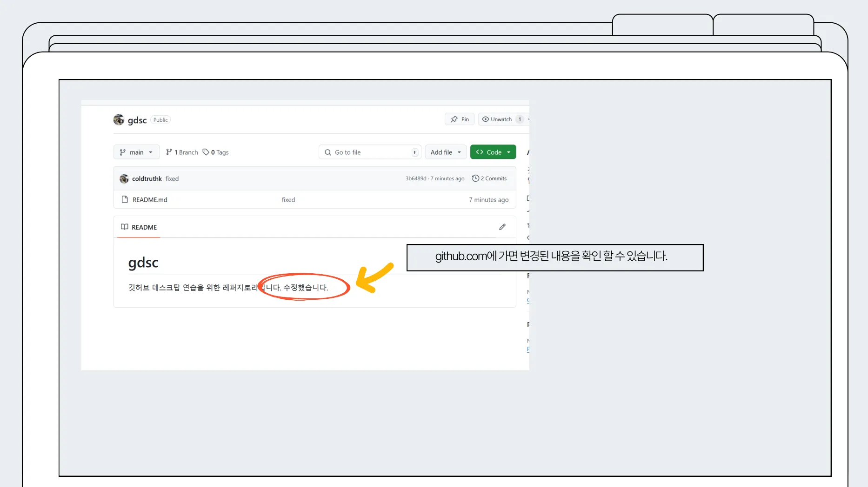The image size is (868, 487).
Task: Edit the README with the pencil icon
Action: pyautogui.click(x=502, y=227)
